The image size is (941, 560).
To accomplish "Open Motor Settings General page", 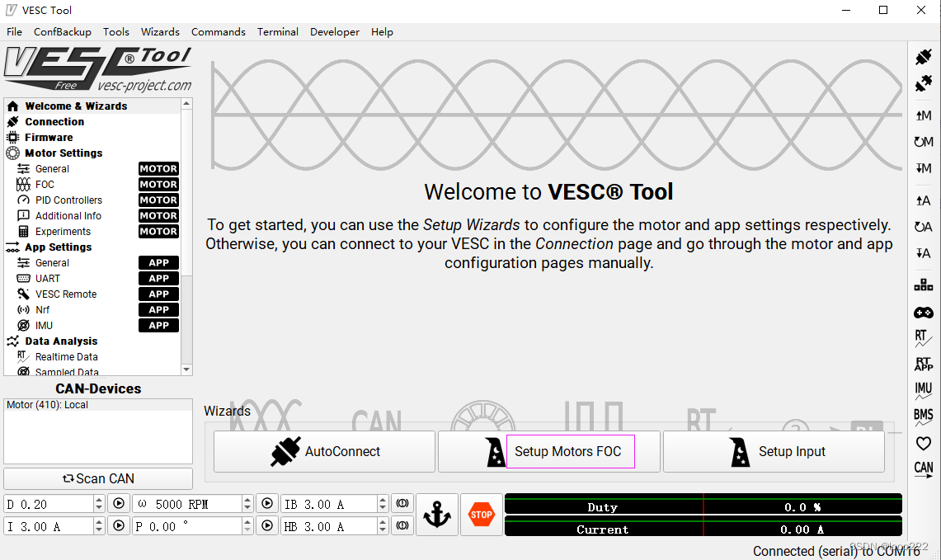I will (92, 169).
